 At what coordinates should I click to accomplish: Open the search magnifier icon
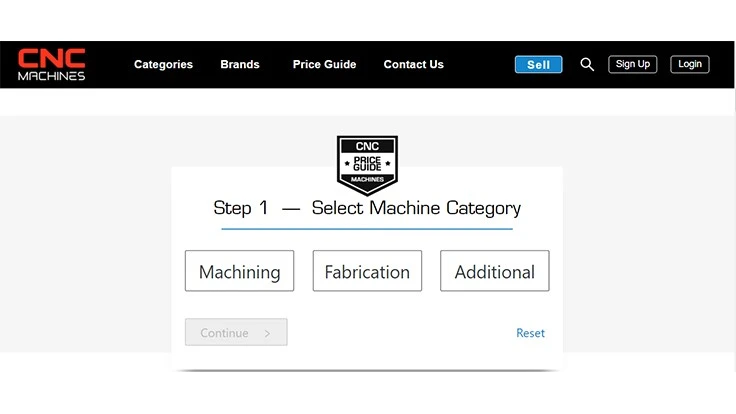pyautogui.click(x=587, y=64)
